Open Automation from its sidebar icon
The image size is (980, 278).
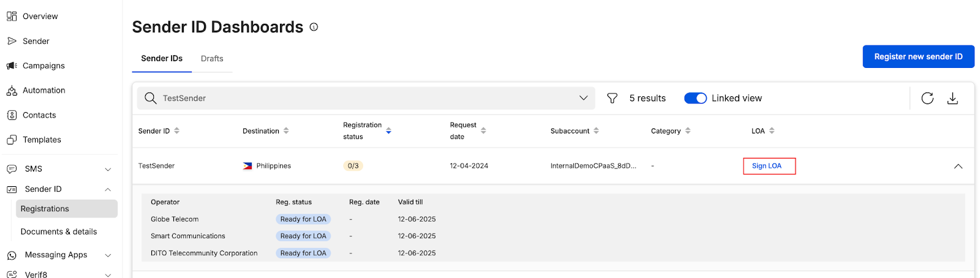point(12,91)
